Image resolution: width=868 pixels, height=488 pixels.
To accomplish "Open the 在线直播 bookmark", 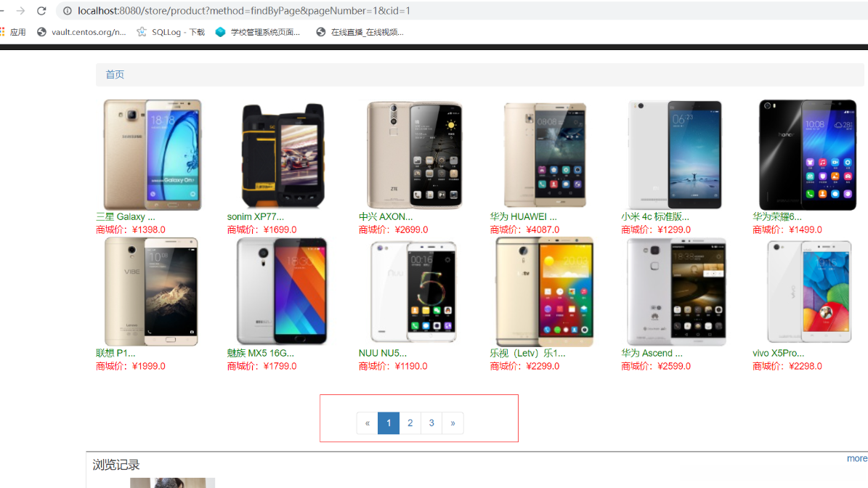I will [360, 32].
